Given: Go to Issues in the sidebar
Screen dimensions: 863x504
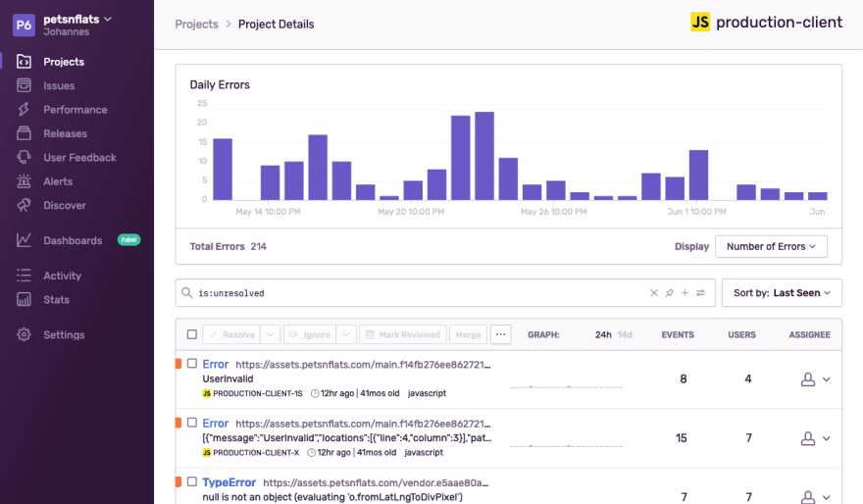Looking at the screenshot, I should coord(59,86).
